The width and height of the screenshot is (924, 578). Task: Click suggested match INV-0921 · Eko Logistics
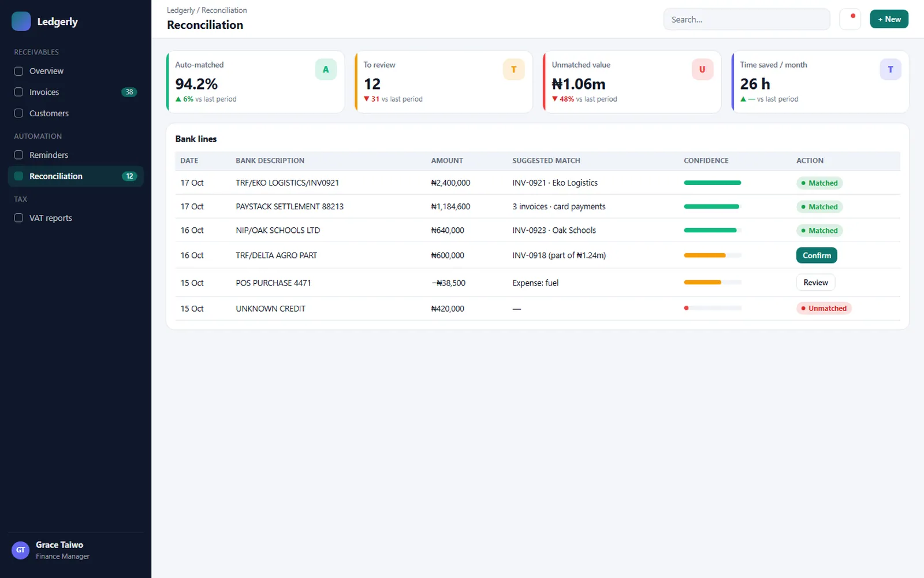[x=555, y=183]
